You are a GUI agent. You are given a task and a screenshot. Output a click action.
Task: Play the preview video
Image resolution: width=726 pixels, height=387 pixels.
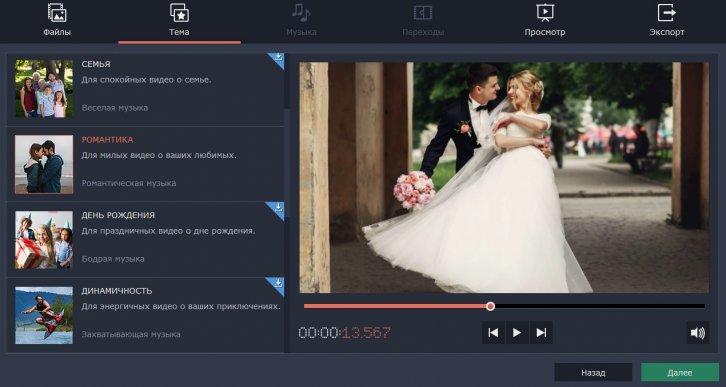tap(517, 333)
